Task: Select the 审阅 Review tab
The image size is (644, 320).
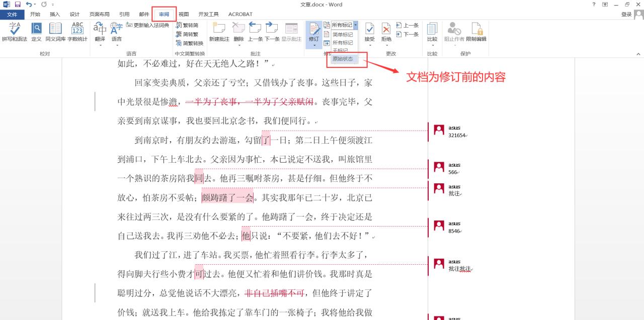Action: [x=164, y=14]
